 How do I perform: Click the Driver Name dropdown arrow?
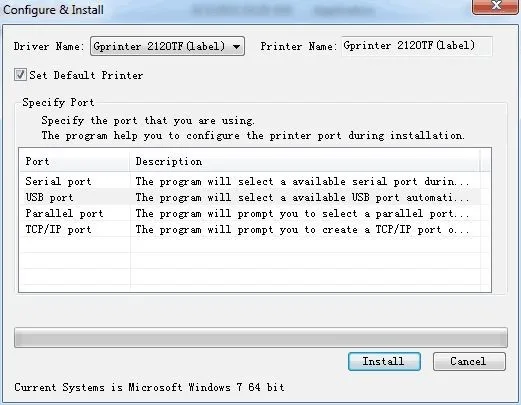(236, 47)
